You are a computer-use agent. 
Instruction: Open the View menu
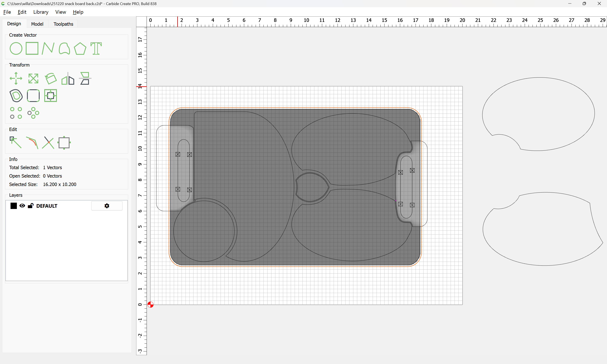pyautogui.click(x=60, y=12)
